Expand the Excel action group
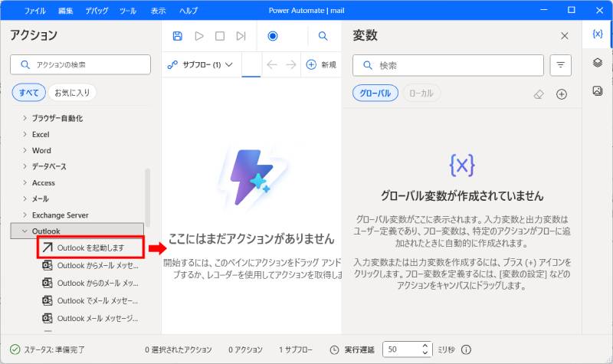The width and height of the screenshot is (613, 364). (x=36, y=134)
